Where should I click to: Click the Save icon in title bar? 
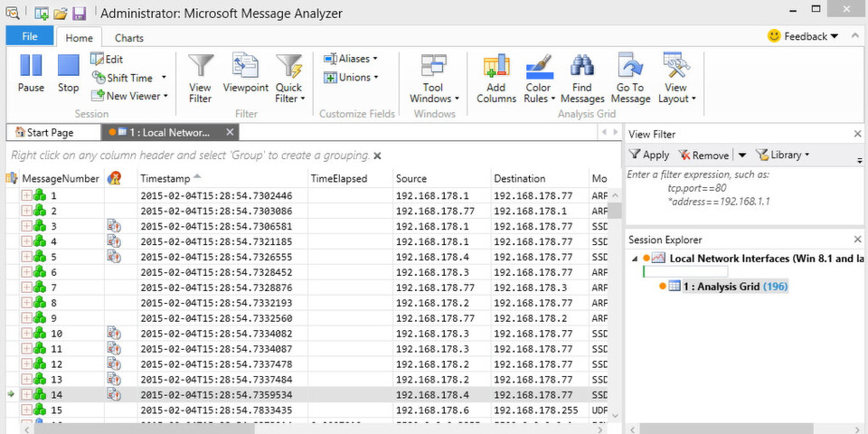click(x=80, y=13)
